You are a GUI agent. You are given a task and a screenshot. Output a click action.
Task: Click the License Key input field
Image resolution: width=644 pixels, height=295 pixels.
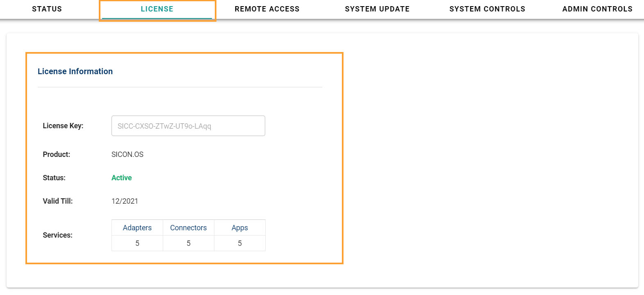point(188,126)
